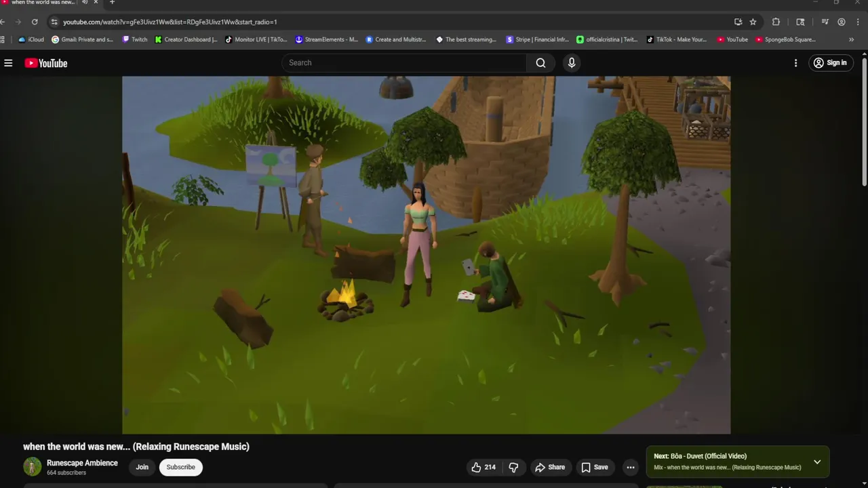Screen dimensions: 868x488
Task: View site information icon in address bar
Action: point(55,22)
